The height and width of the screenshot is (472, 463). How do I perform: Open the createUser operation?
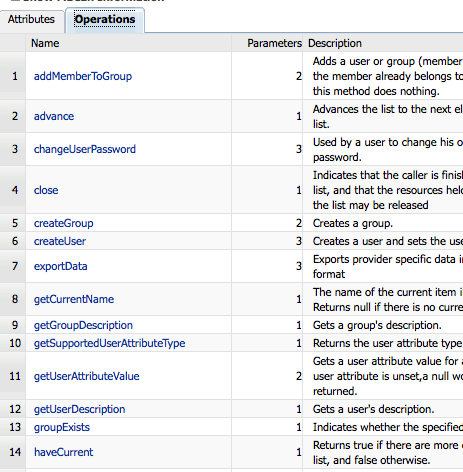click(x=60, y=241)
